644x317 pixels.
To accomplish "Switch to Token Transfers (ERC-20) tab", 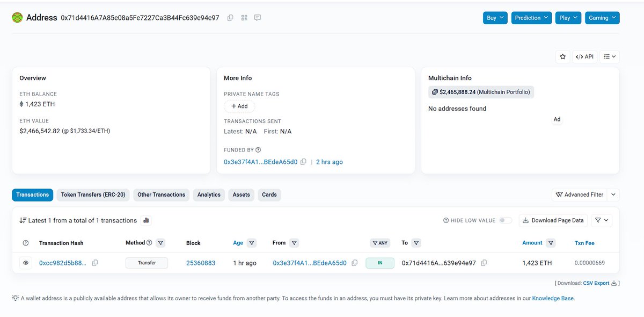I will (93, 194).
